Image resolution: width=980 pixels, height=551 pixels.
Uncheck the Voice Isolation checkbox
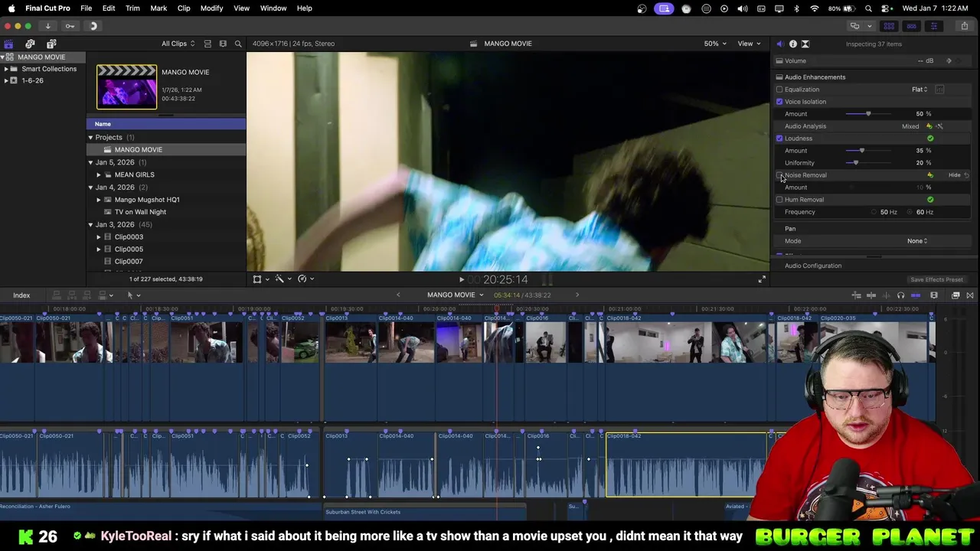(x=779, y=102)
